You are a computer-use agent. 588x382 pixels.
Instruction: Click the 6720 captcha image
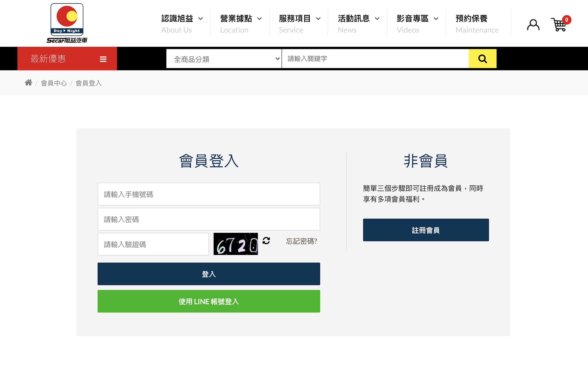pyautogui.click(x=235, y=244)
